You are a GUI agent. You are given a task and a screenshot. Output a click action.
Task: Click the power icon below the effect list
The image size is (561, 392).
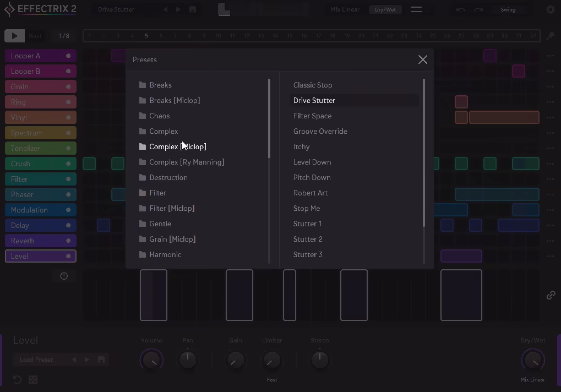click(x=64, y=276)
